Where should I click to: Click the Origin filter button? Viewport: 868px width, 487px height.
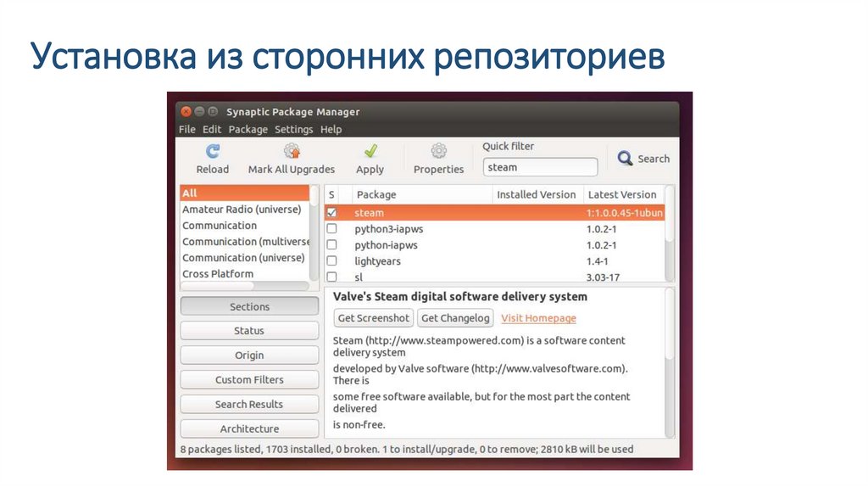tap(249, 355)
